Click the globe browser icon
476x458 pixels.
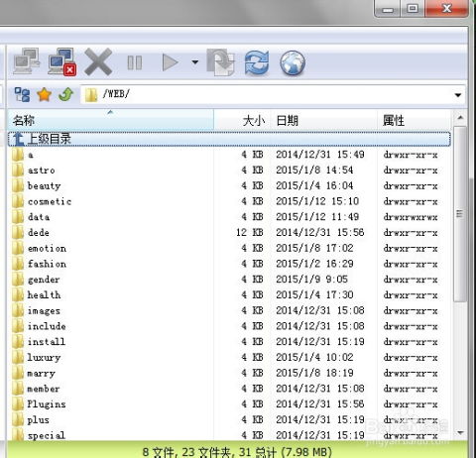point(293,62)
